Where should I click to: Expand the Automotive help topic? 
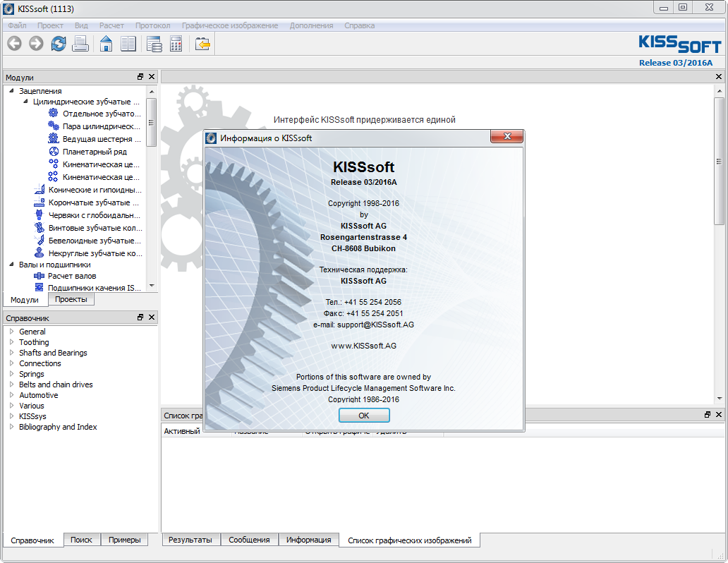click(11, 395)
